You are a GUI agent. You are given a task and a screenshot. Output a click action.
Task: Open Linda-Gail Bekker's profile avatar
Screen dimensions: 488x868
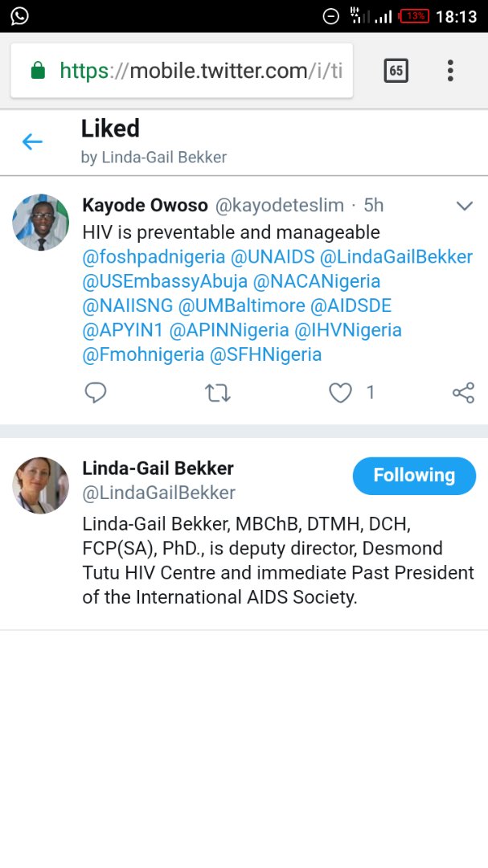41,485
